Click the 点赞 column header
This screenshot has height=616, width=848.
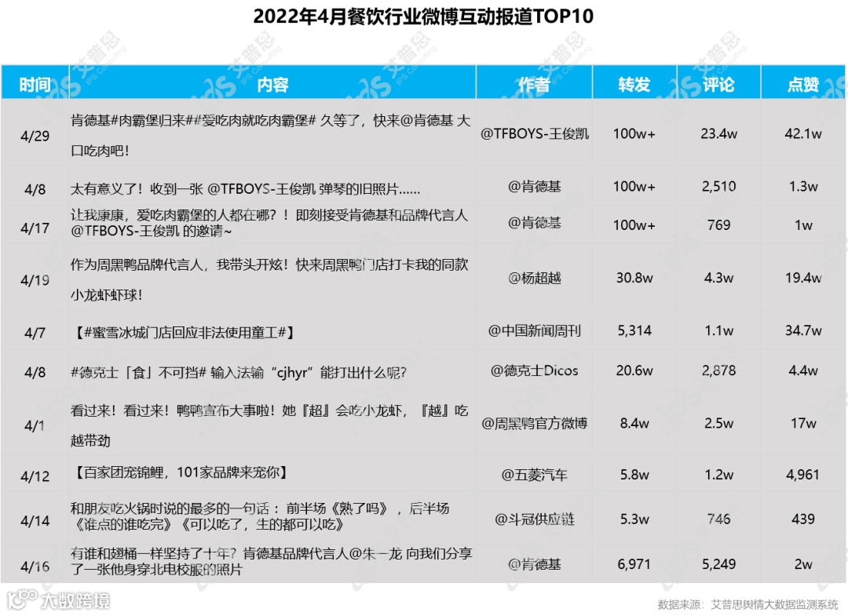click(803, 84)
